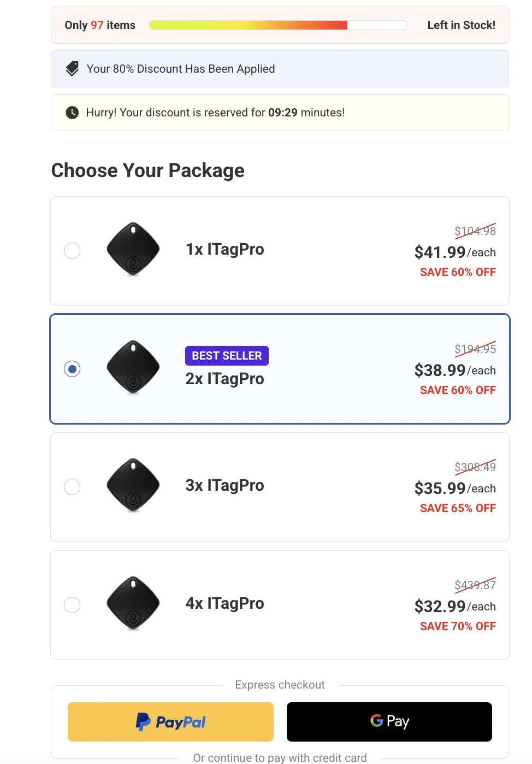Click the clock icon beside discount timer

72,113
